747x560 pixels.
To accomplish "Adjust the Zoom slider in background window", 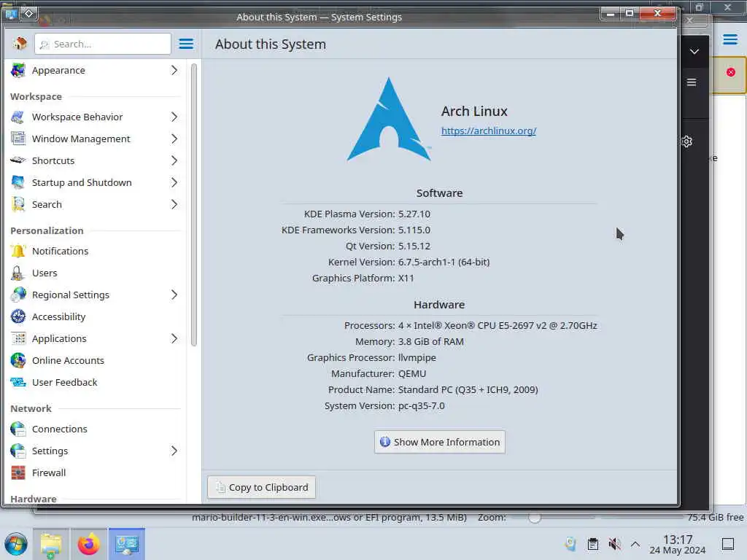I will point(535,518).
